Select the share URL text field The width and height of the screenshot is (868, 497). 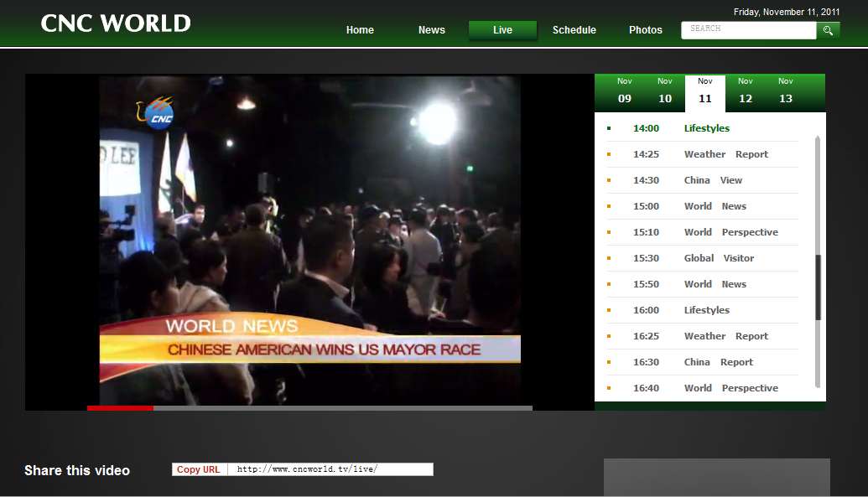[x=330, y=469]
